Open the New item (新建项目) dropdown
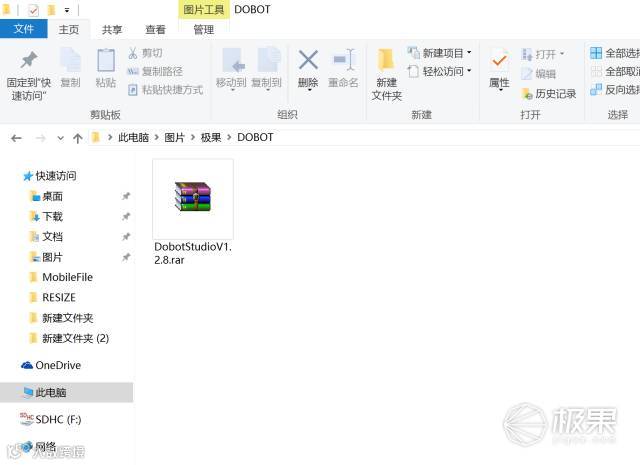Image resolution: width=640 pixels, height=465 pixels. pos(469,53)
